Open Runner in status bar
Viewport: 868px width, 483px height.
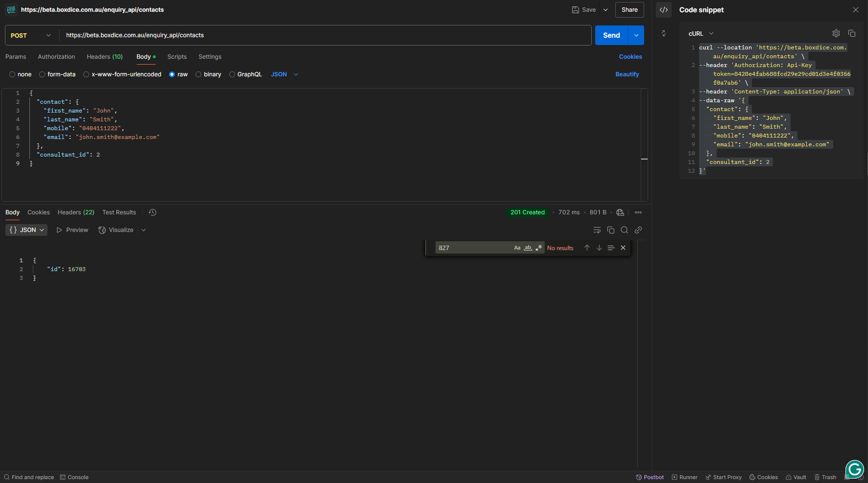(x=684, y=477)
